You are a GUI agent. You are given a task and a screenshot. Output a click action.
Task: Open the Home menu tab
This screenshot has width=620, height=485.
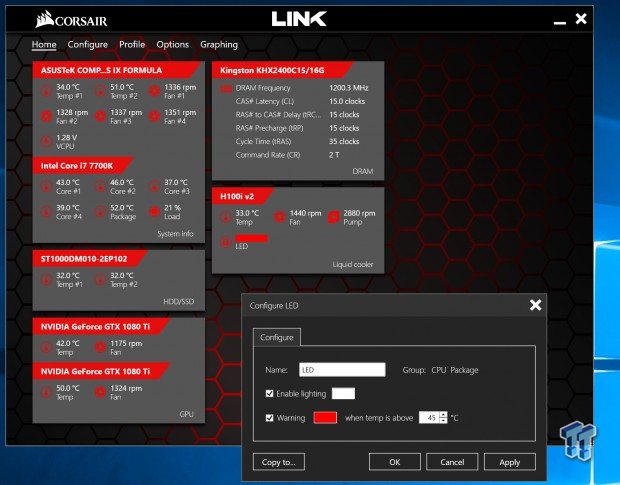point(44,45)
